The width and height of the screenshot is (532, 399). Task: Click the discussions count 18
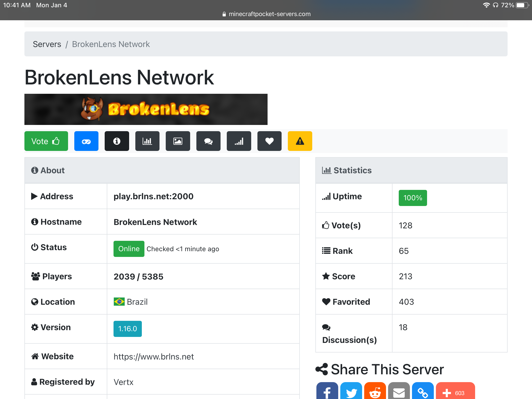pos(403,327)
